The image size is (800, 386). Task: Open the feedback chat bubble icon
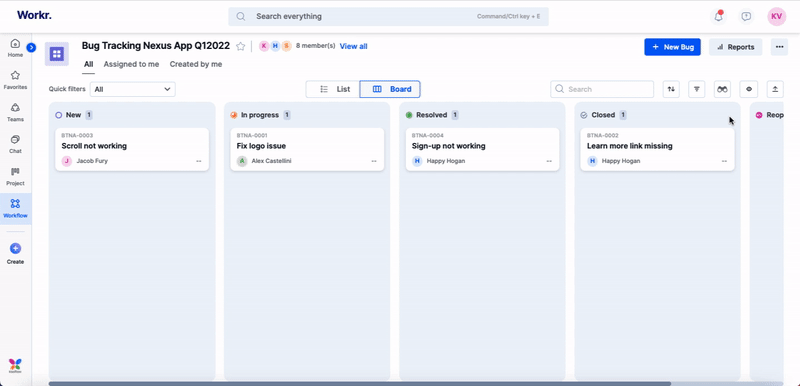click(x=746, y=16)
